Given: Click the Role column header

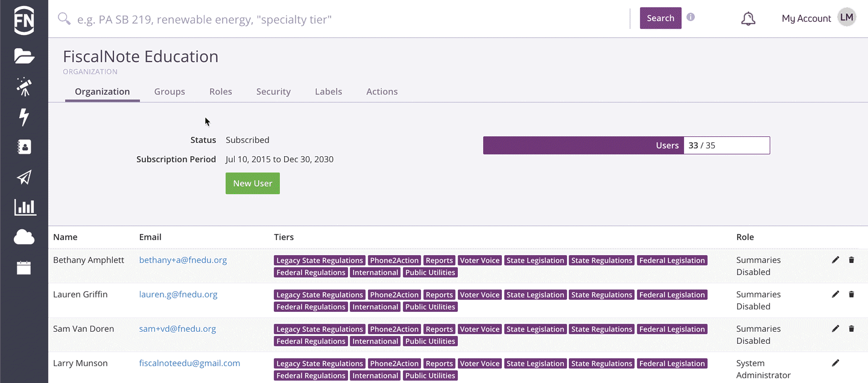Looking at the screenshot, I should coord(745,237).
